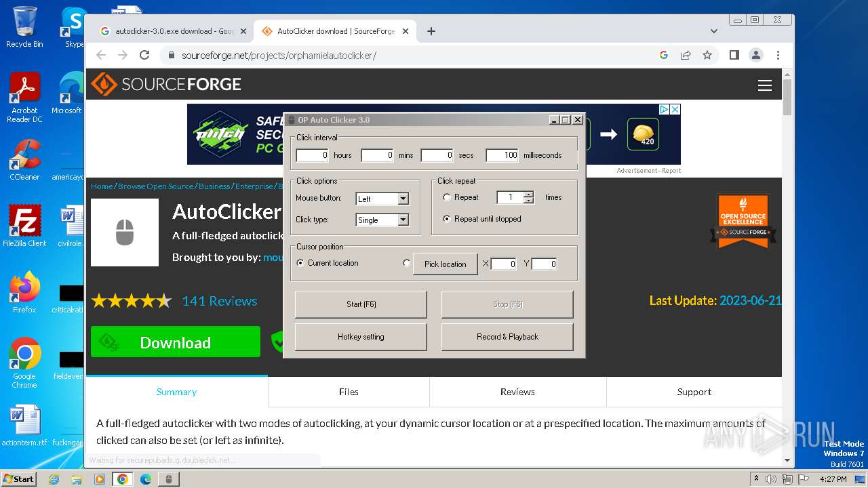
Task: Open Chrome three-dot menu
Action: click(778, 55)
